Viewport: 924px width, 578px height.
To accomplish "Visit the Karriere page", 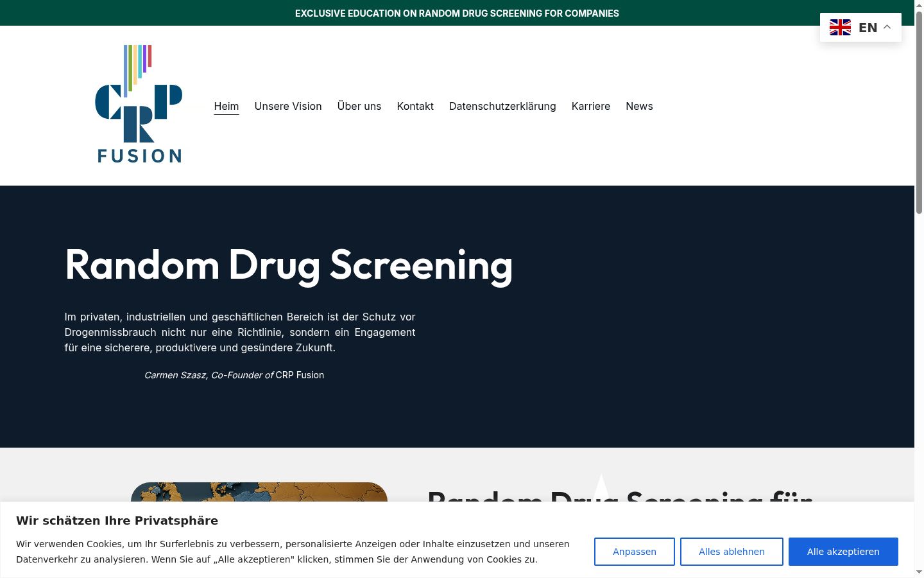I will 591,106.
